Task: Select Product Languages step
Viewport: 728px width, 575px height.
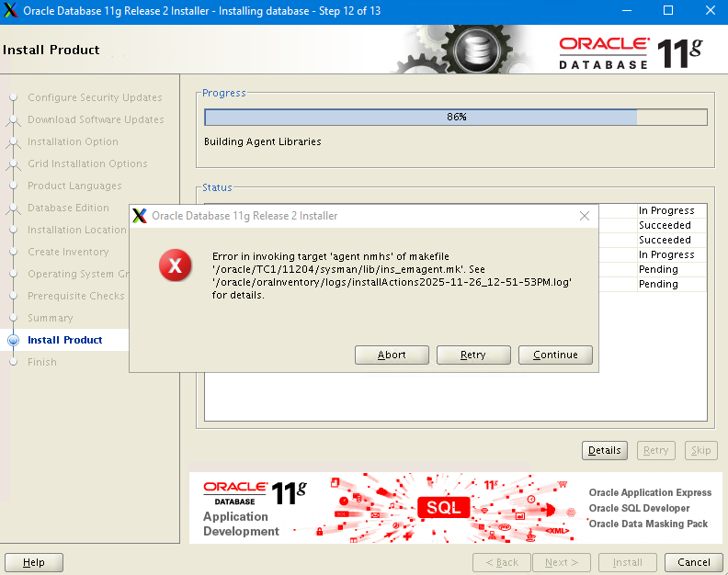Action: click(74, 186)
